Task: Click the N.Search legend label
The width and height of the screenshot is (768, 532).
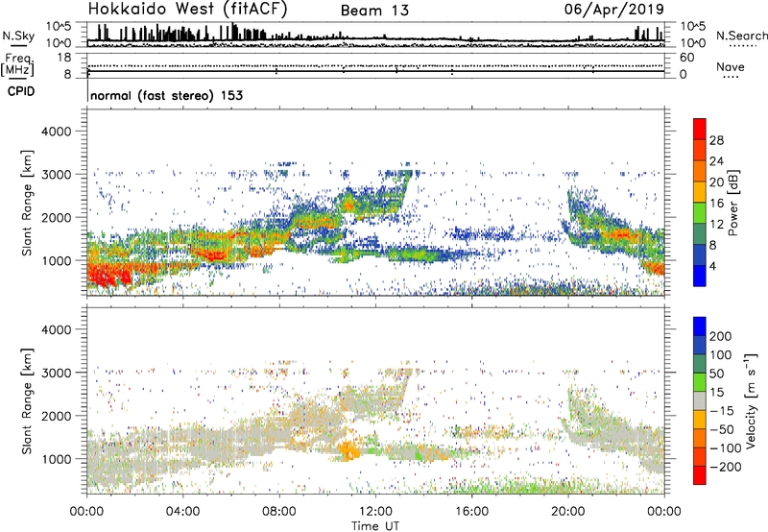Action: point(741,36)
